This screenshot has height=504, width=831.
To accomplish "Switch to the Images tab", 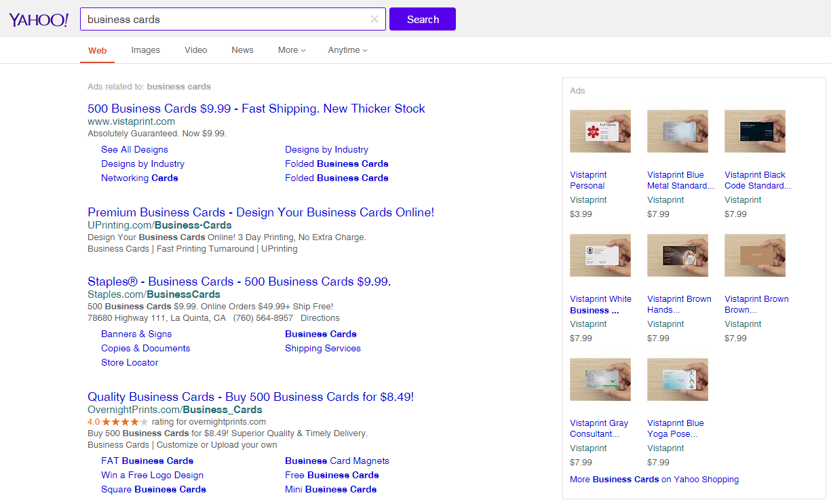I will [145, 50].
